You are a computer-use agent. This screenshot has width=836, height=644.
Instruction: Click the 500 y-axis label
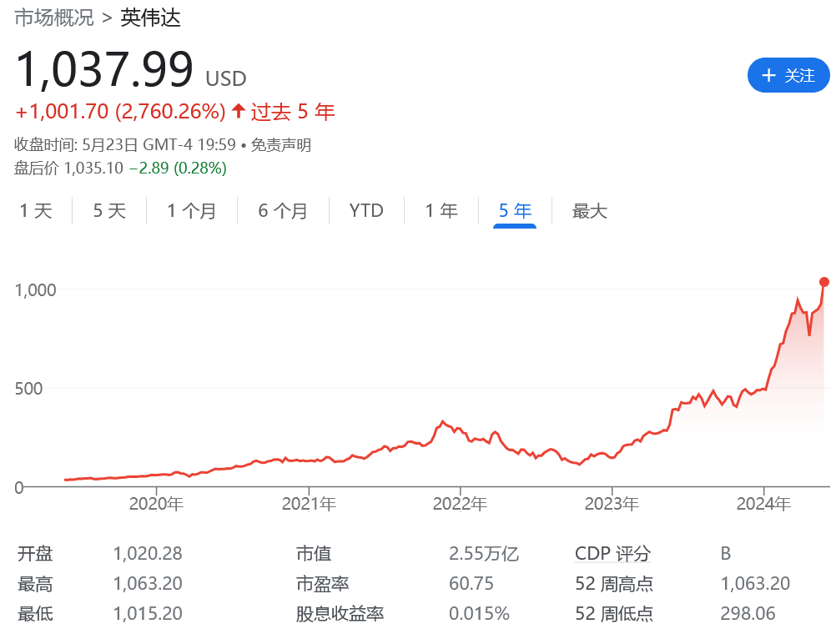click(x=29, y=389)
